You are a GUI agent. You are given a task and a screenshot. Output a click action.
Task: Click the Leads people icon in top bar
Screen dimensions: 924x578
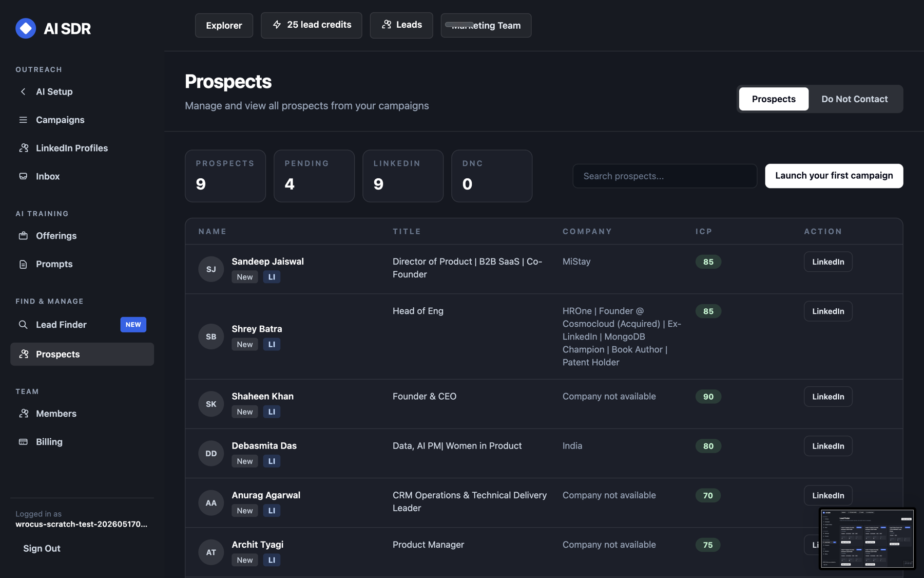point(387,25)
